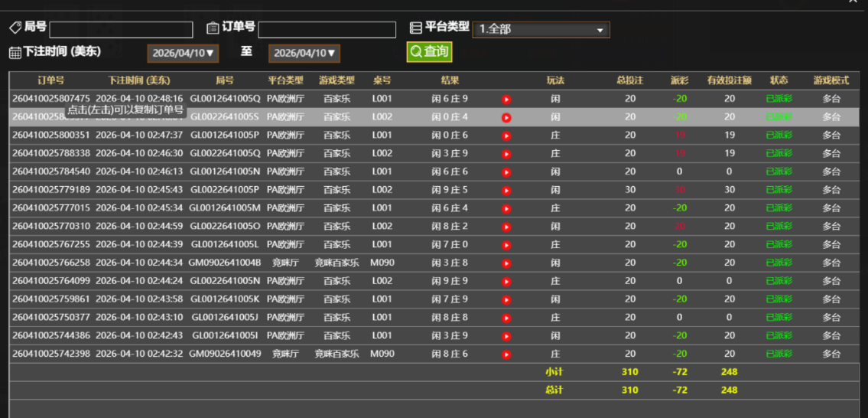Image resolution: width=868 pixels, height=418 pixels.
Task: Copy order number 260410025807475
Action: click(x=51, y=98)
